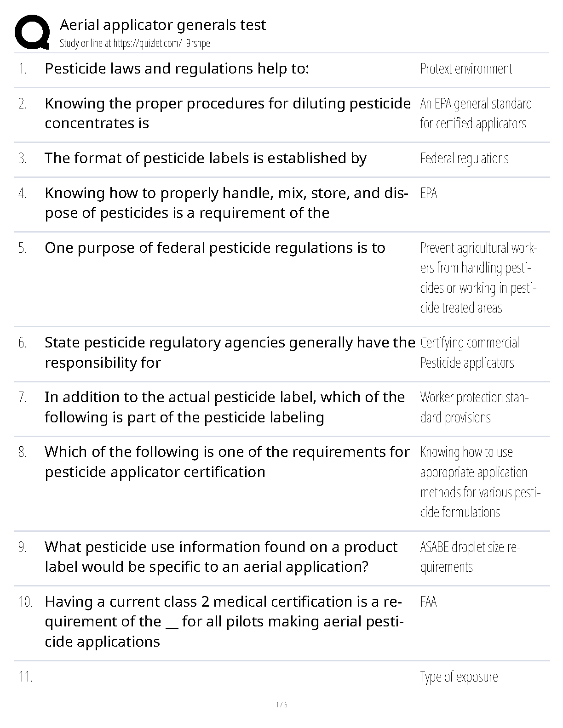563x728 pixels.
Task: Select the 'One purpose of federal pesticide regulations' question
Action: 215,248
